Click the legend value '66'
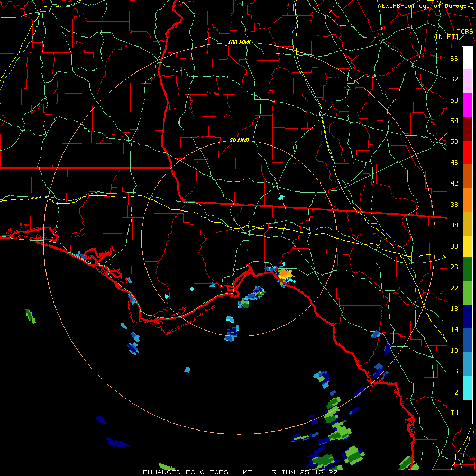476x476 pixels. (454, 59)
